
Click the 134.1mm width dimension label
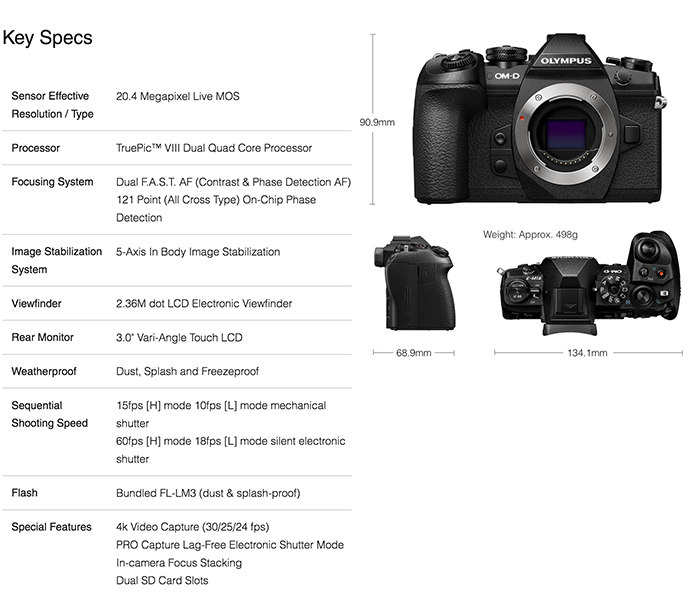pos(587,353)
